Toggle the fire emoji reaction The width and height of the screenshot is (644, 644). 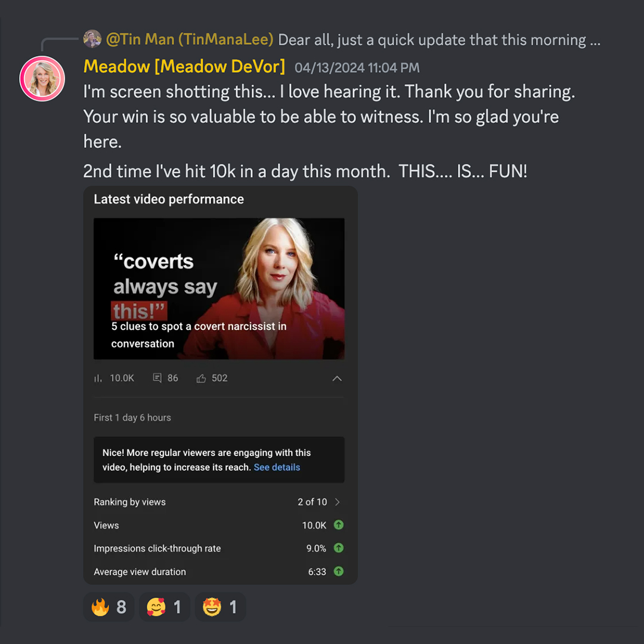109,606
